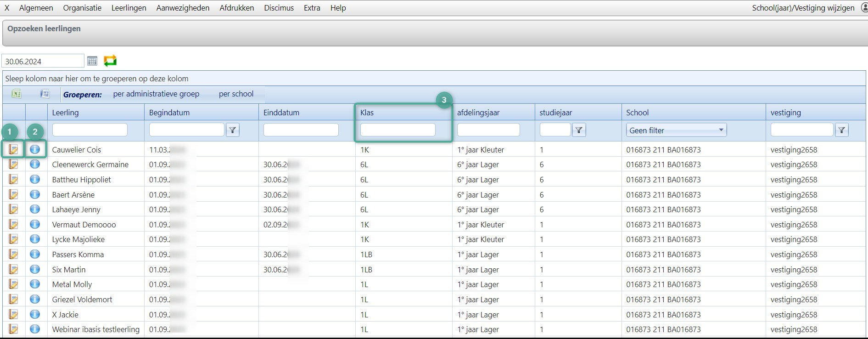Edit the Metal Molly record

13,284
